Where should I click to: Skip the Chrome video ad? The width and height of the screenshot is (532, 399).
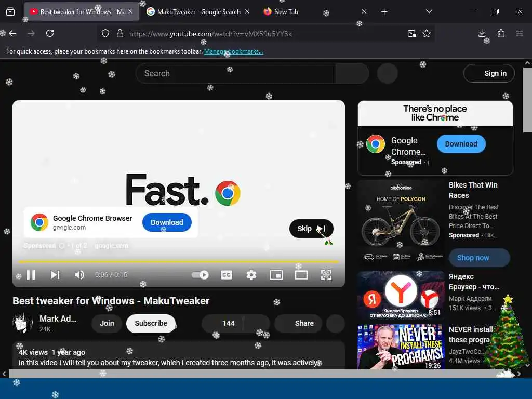click(x=311, y=229)
